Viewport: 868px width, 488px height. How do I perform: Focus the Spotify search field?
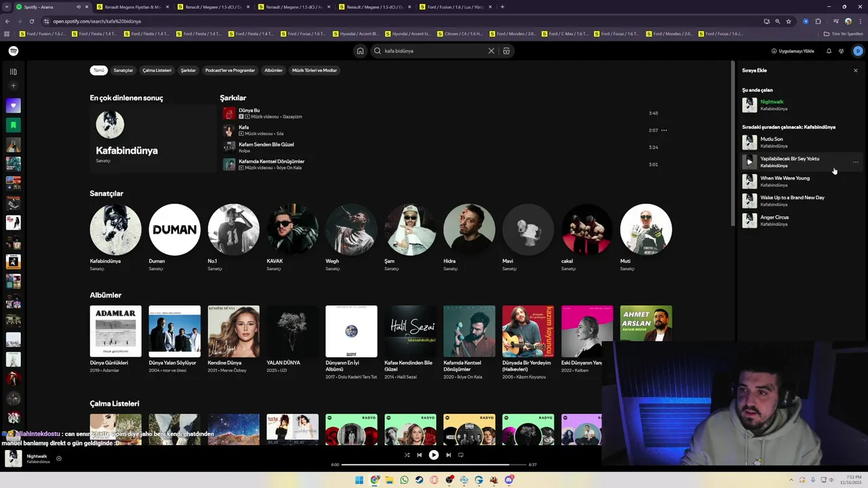click(434, 51)
